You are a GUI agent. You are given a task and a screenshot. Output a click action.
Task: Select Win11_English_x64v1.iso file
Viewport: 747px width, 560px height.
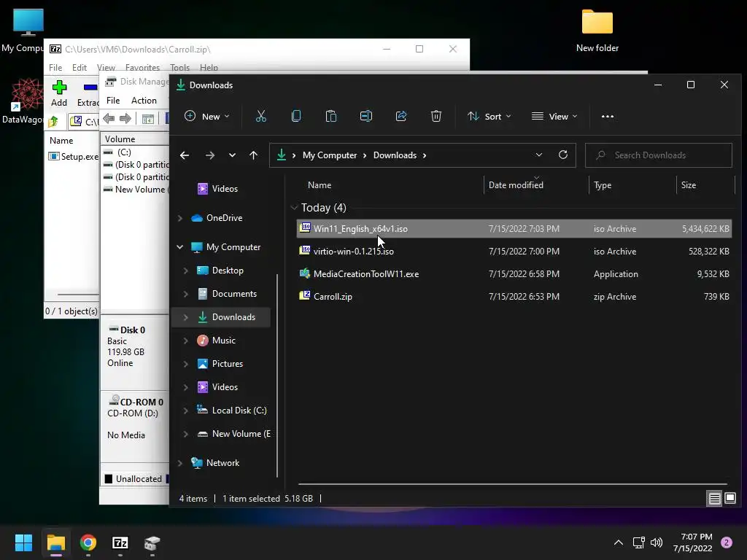pos(514,228)
